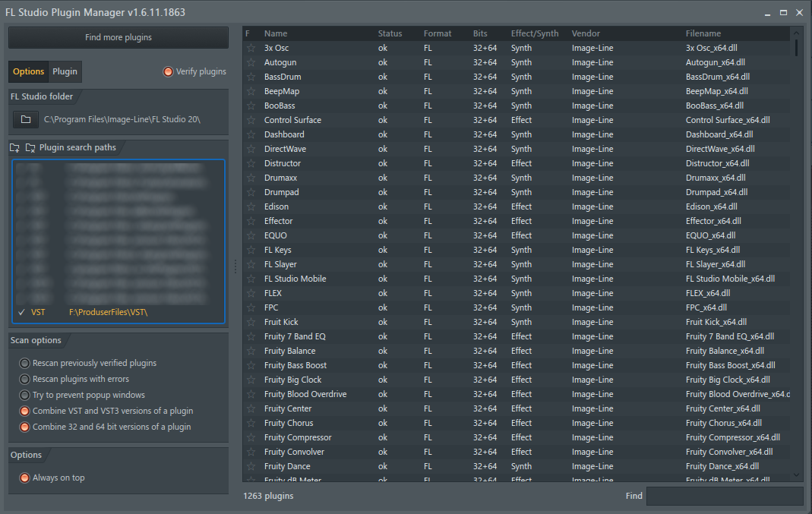
Task: Sort by the F favorites column header
Action: tap(248, 33)
